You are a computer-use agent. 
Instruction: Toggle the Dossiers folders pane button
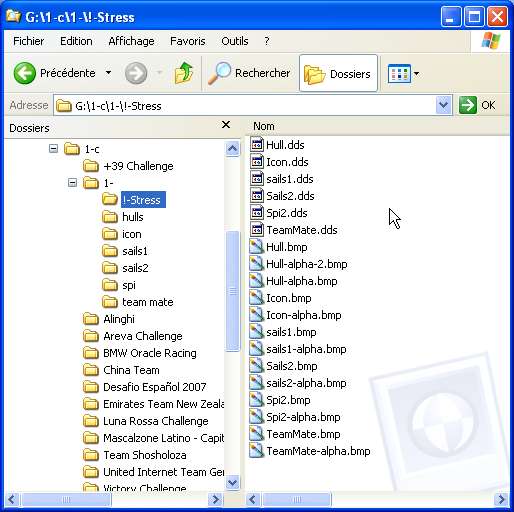point(338,73)
